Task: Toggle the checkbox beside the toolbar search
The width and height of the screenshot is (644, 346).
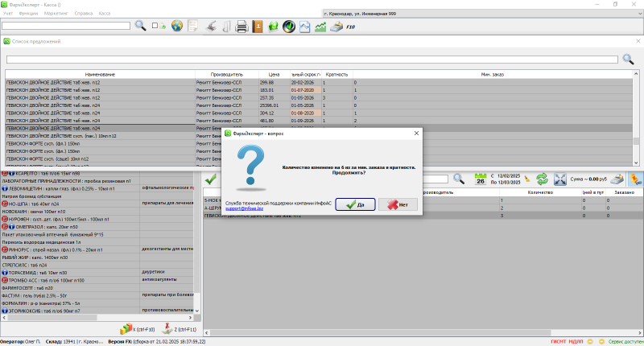Action: coord(156,27)
